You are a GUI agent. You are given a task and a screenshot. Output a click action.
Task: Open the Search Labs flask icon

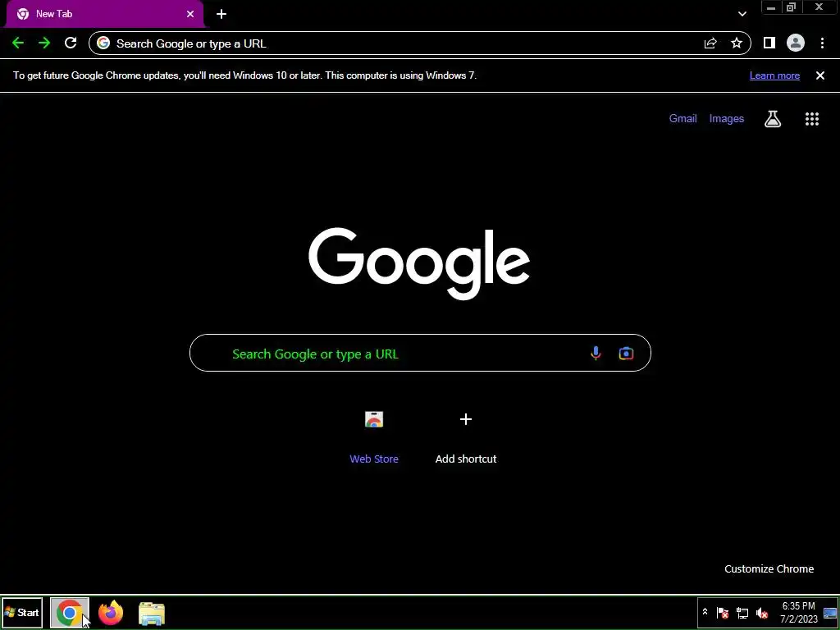click(x=773, y=119)
